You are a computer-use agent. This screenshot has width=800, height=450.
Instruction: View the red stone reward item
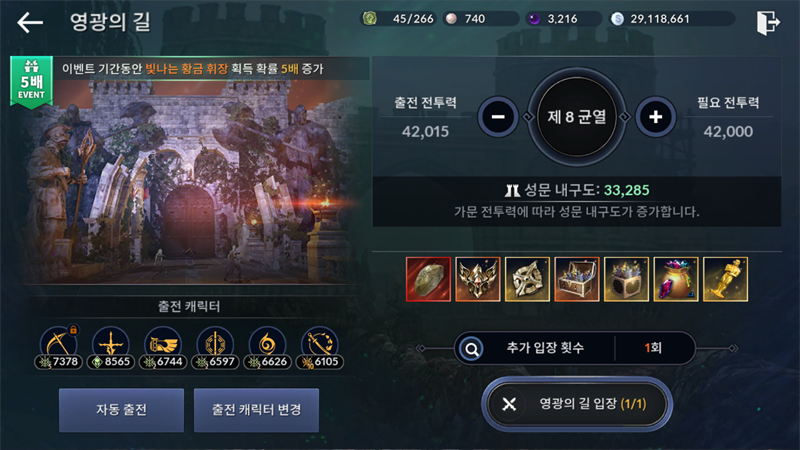pos(429,279)
